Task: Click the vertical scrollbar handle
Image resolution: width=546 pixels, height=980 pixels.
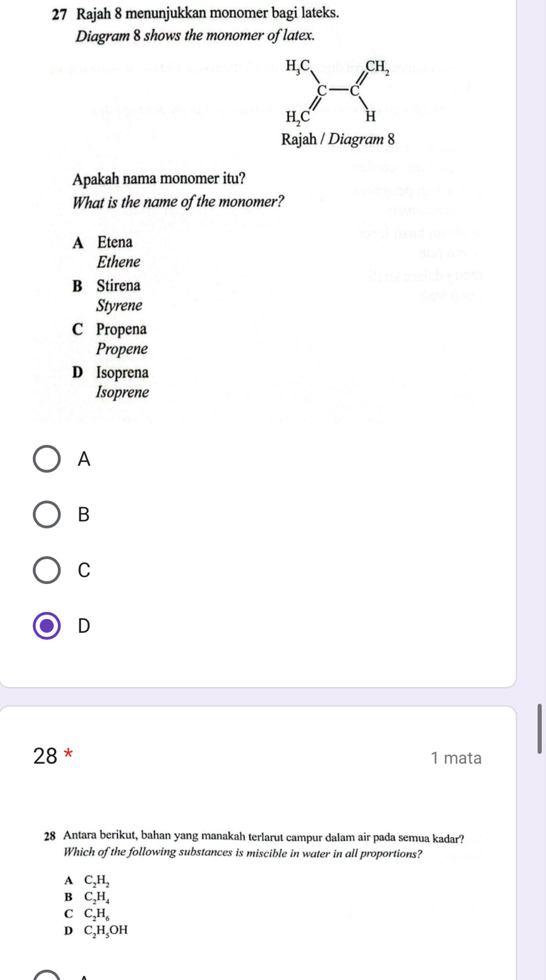Action: click(x=539, y=728)
